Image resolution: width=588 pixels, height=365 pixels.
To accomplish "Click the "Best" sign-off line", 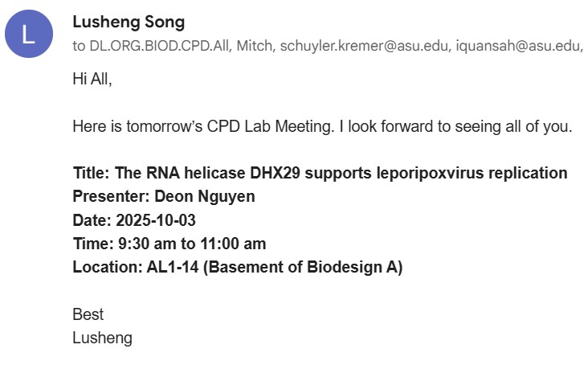I will tap(88, 314).
